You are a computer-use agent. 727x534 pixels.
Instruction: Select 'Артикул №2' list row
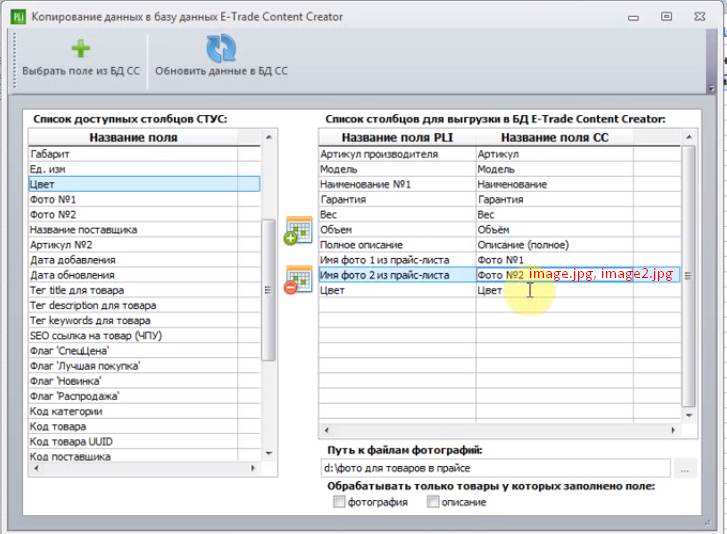click(144, 245)
